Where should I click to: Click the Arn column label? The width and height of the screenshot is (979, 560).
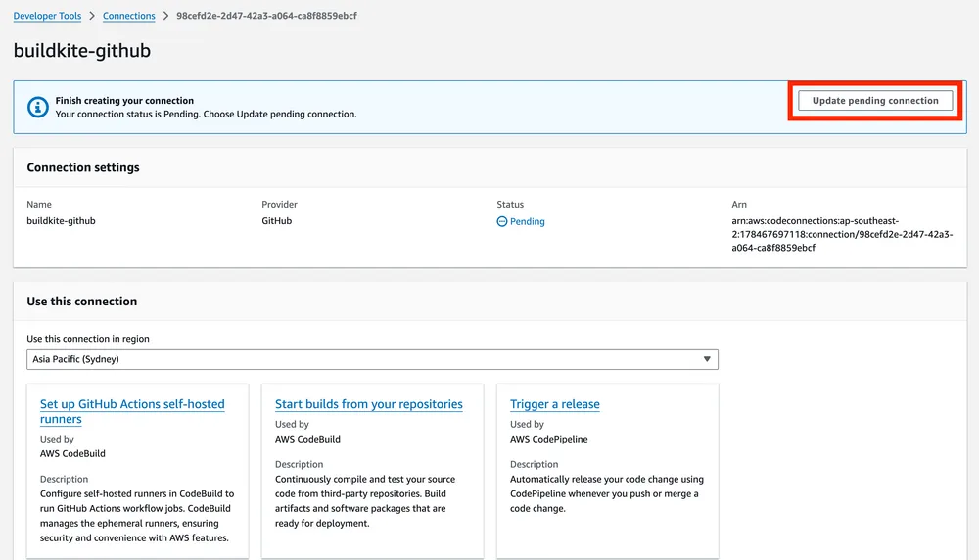click(x=739, y=205)
